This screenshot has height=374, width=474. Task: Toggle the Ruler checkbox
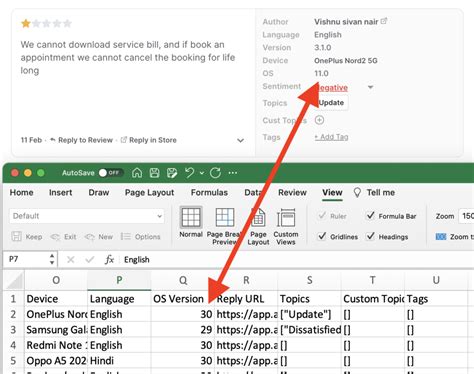pyautogui.click(x=322, y=216)
